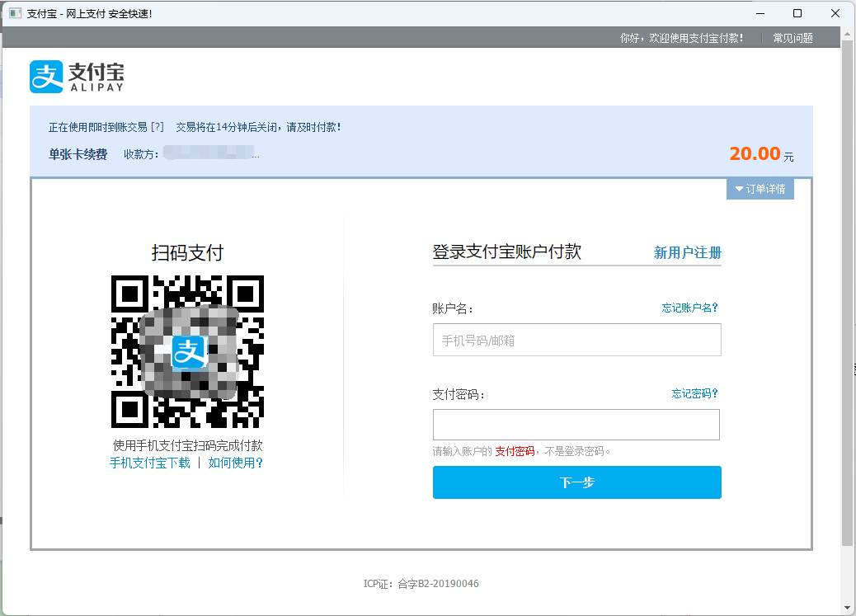The height and width of the screenshot is (616, 856).
Task: Focus the 账户名 phone/email input field
Action: tap(577, 340)
